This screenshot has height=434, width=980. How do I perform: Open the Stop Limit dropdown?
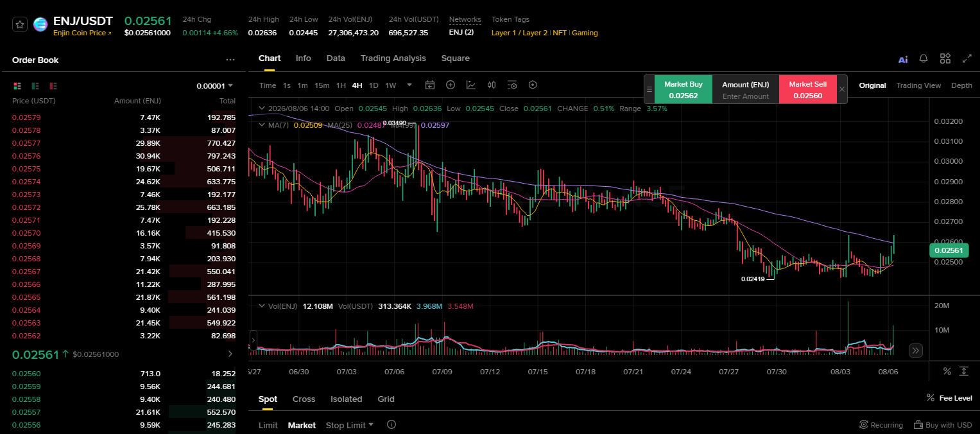(350, 425)
